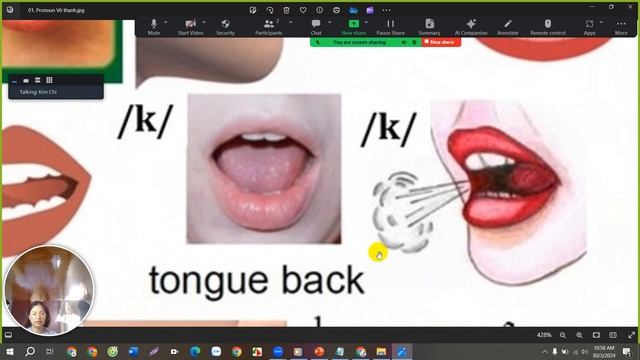
Task: Open audio options arrow beside Mute
Action: 166,22
